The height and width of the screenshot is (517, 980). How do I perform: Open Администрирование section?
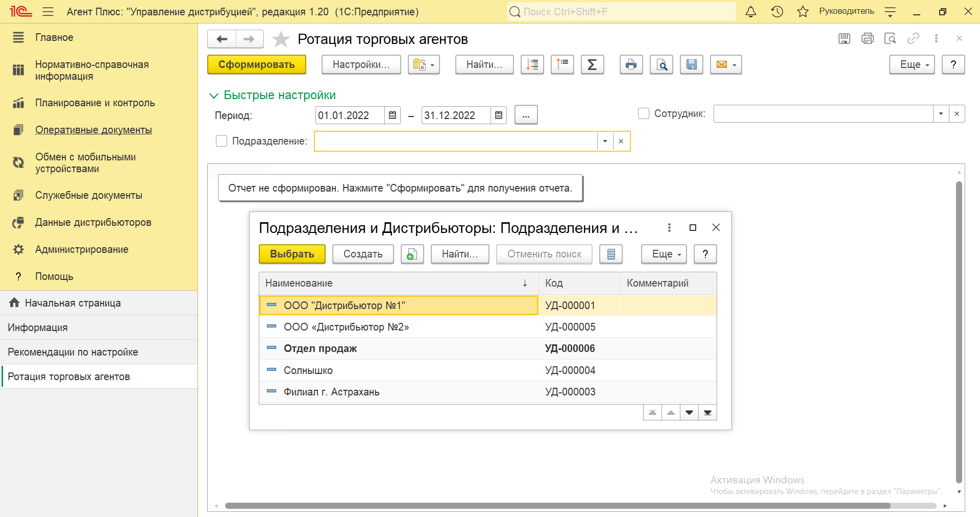pos(82,249)
